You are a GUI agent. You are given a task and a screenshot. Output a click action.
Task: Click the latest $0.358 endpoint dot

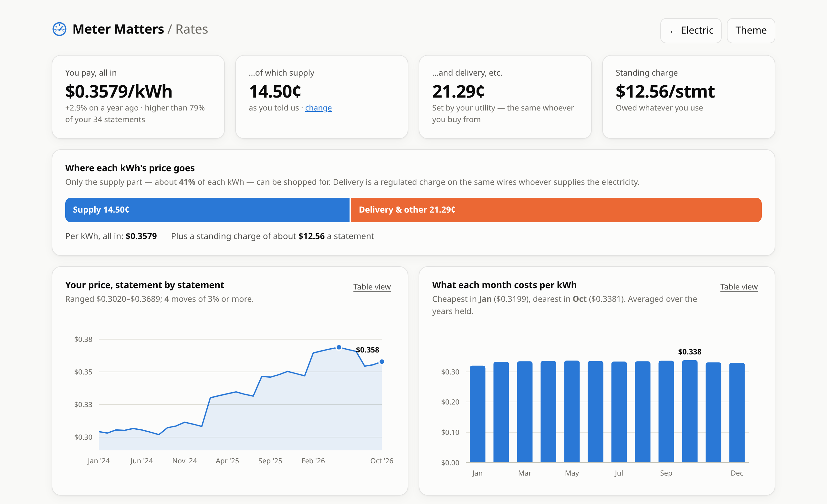pos(382,362)
